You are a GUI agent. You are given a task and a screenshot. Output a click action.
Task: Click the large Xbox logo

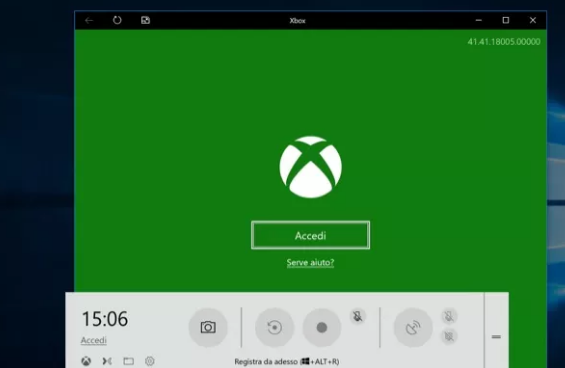pyautogui.click(x=311, y=167)
